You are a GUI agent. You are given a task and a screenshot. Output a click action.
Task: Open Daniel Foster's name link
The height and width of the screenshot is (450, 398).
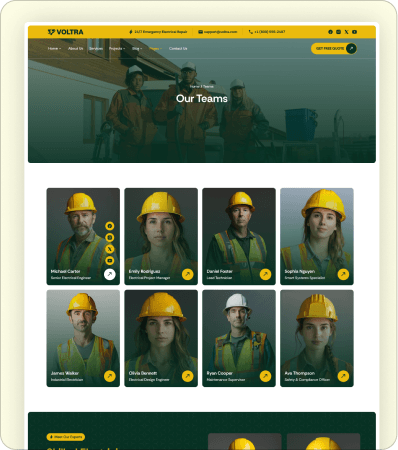point(220,271)
